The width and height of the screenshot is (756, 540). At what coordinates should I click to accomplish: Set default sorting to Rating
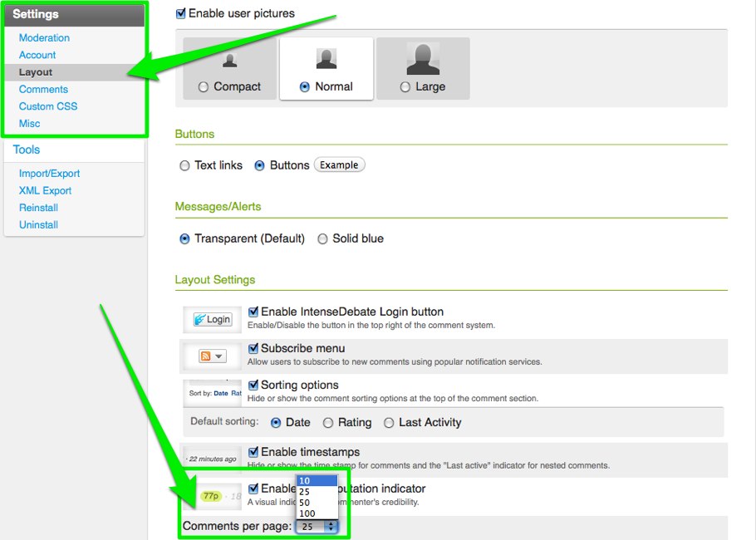[328, 423]
